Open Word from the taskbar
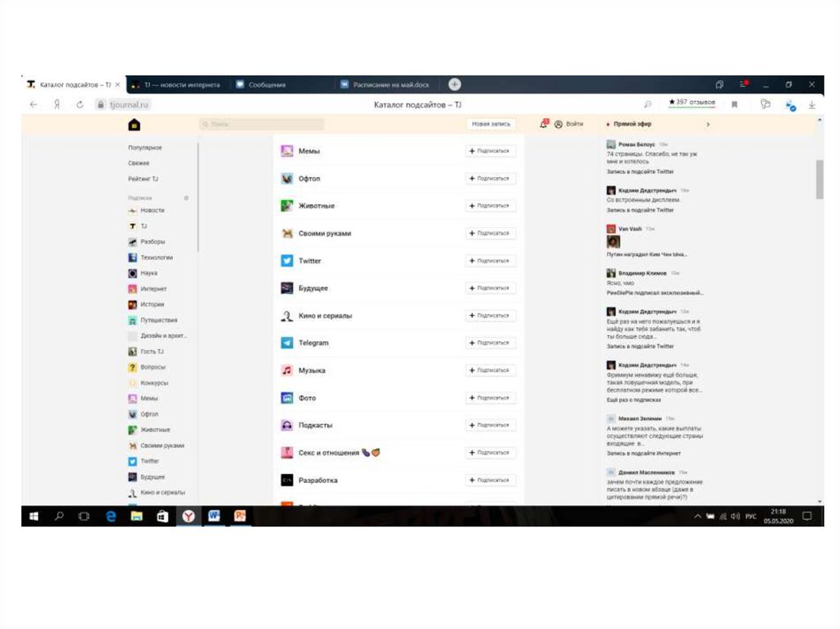The image size is (840, 629). [x=214, y=516]
